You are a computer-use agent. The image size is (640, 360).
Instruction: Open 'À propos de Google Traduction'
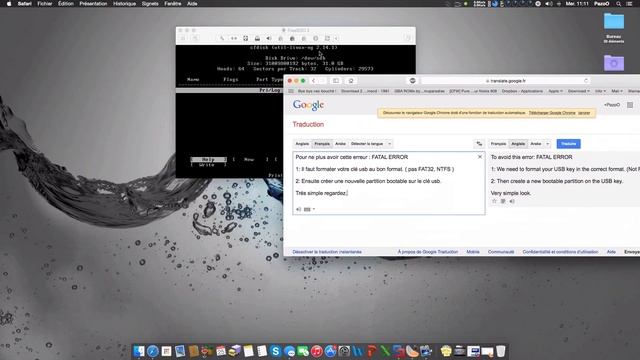[428, 252]
